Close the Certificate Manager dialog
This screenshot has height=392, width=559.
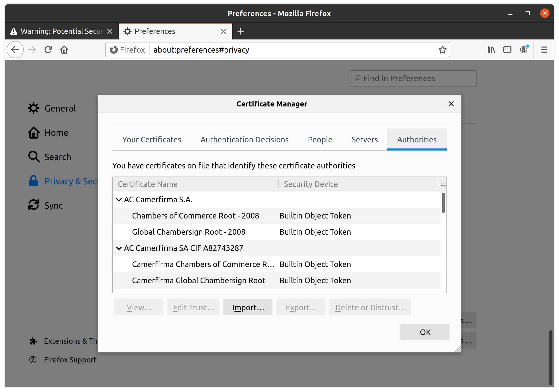point(451,104)
